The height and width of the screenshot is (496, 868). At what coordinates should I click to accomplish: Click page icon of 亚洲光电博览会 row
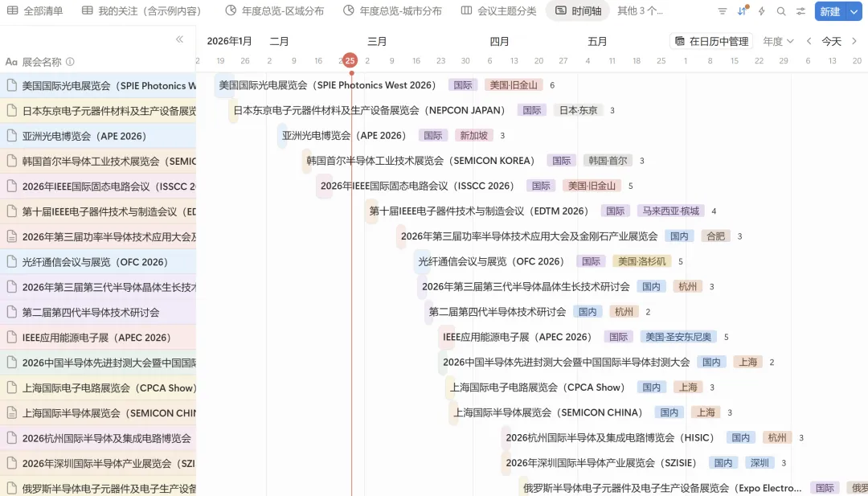click(x=11, y=136)
